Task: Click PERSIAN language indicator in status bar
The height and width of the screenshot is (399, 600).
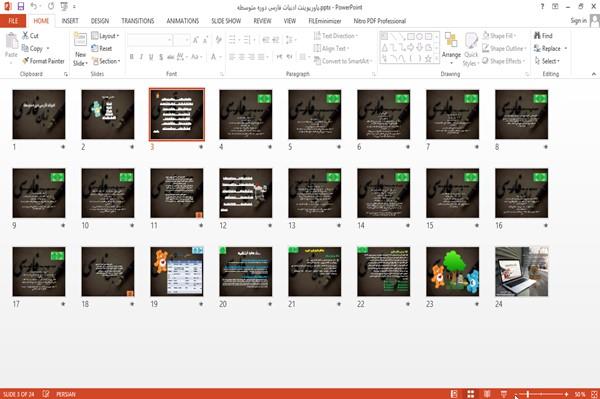Action: click(x=66, y=394)
